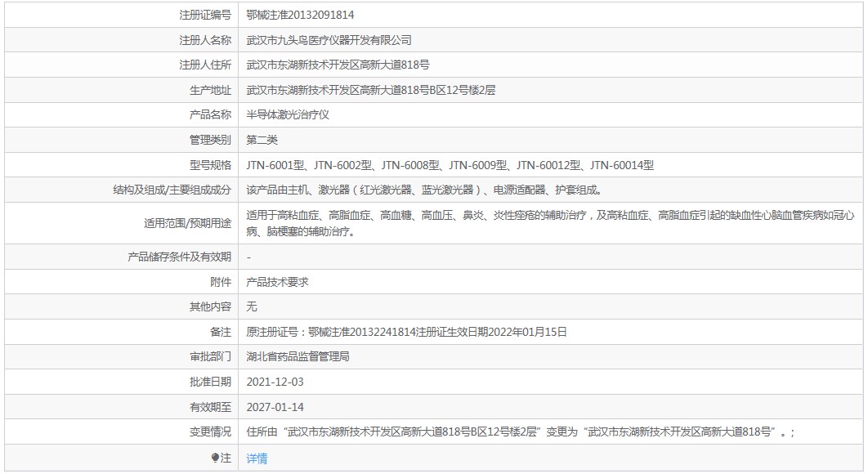The image size is (868, 474).
Task: Select remark 原注册证号：鄂械注准20132241814
Action: coord(406,332)
